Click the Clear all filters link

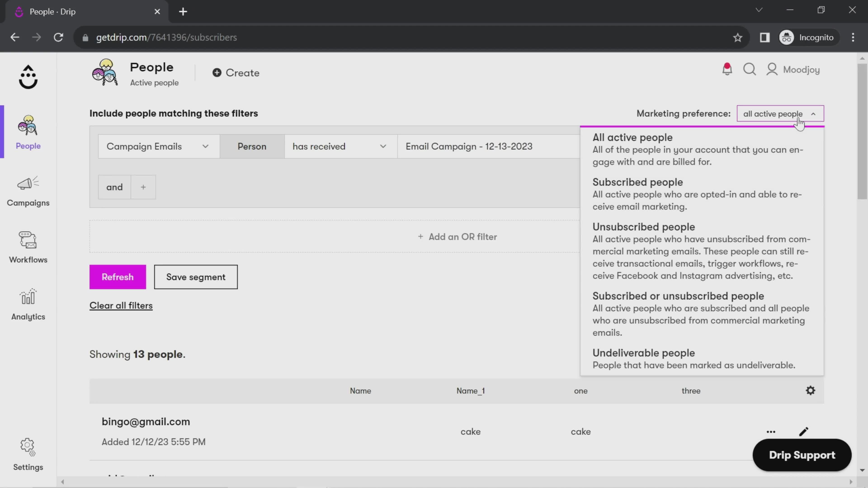[x=121, y=305]
